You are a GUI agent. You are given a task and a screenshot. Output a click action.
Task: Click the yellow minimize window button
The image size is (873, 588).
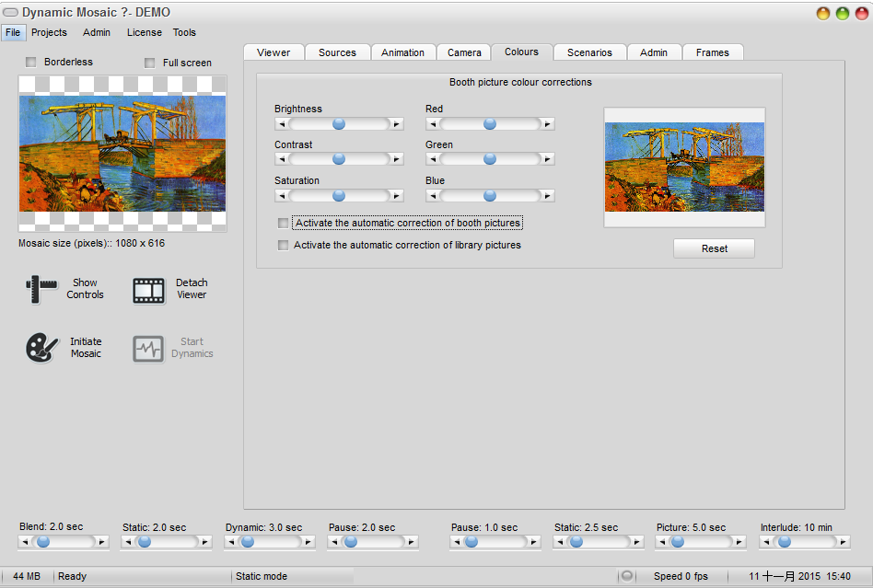pos(823,14)
